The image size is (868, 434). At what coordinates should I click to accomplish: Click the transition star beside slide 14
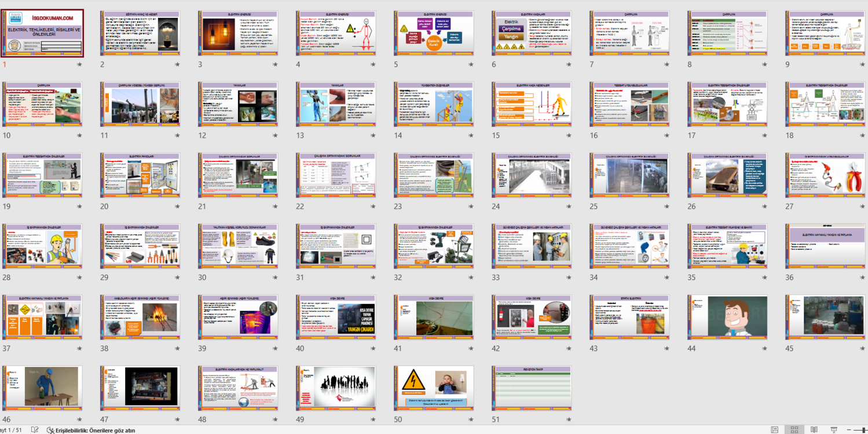pos(471,135)
